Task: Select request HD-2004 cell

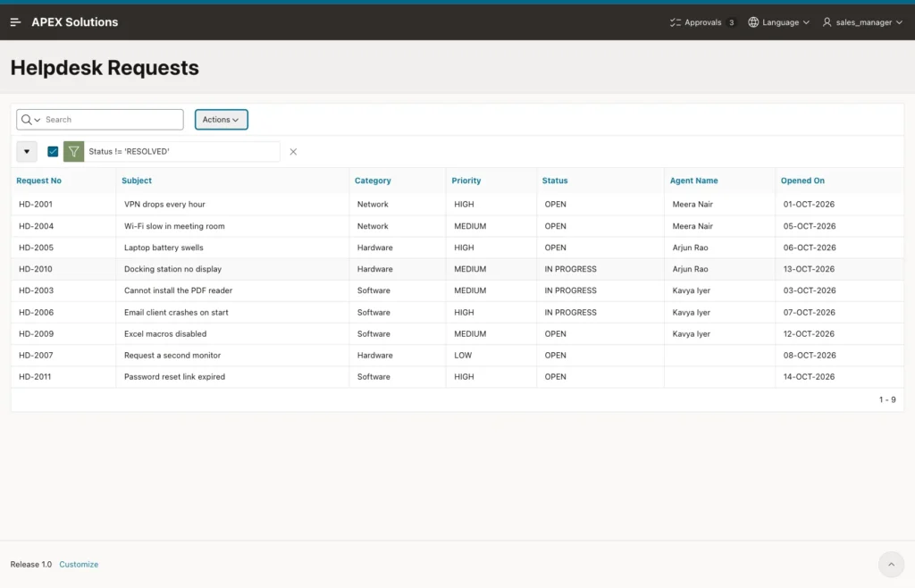Action: (x=63, y=226)
